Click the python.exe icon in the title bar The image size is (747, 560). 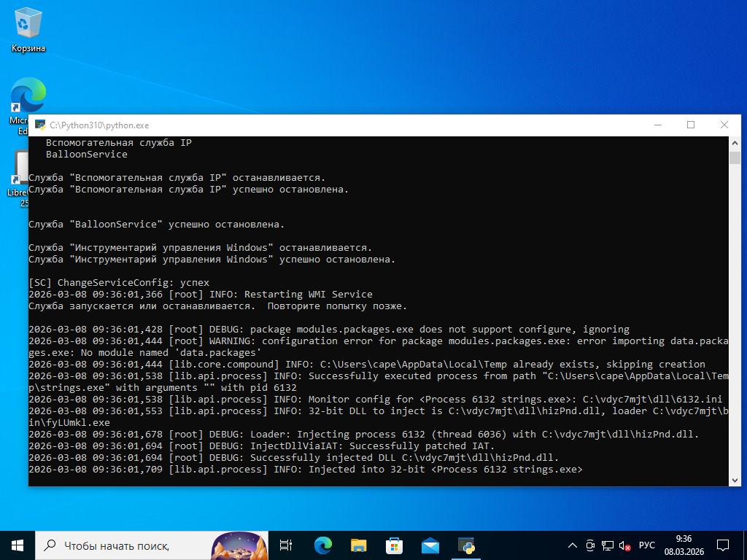point(40,125)
